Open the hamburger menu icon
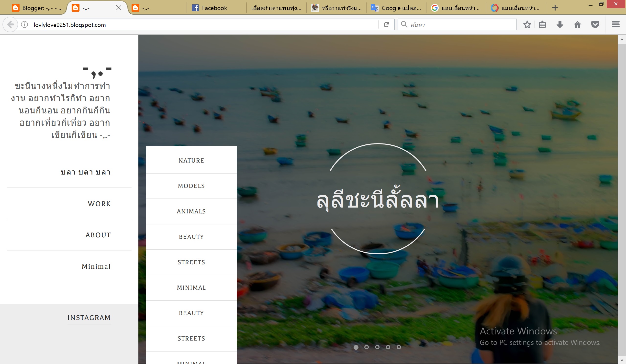Image resolution: width=626 pixels, height=364 pixels. click(x=615, y=24)
